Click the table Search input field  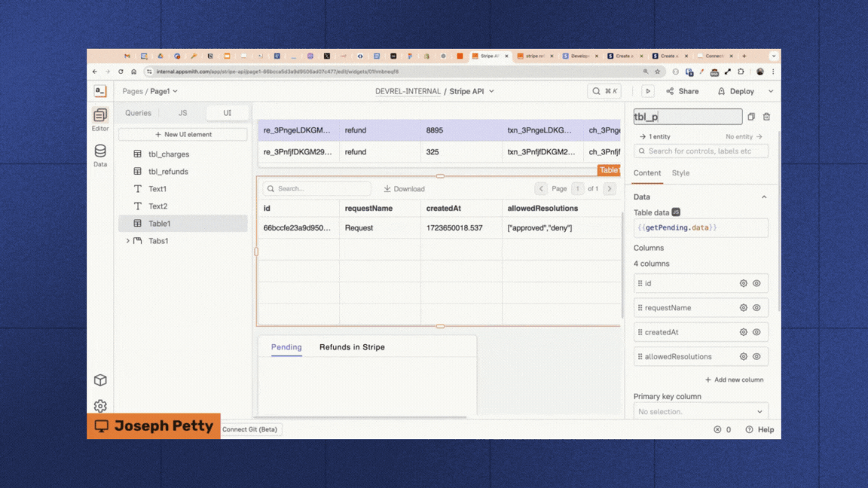click(316, 189)
